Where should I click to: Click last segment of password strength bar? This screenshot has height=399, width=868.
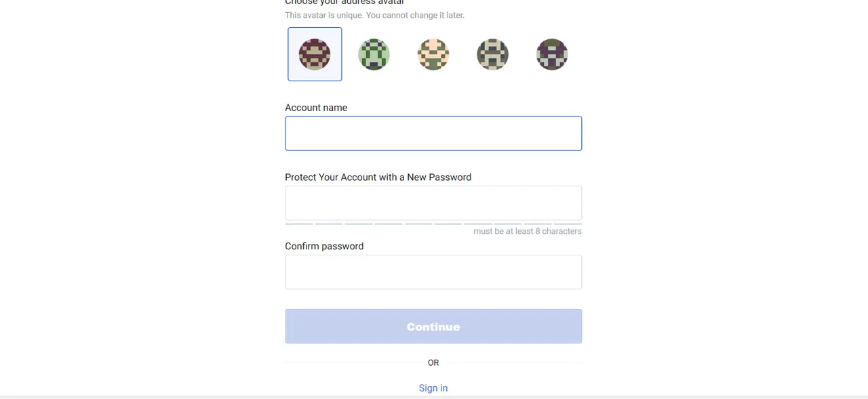coord(568,224)
